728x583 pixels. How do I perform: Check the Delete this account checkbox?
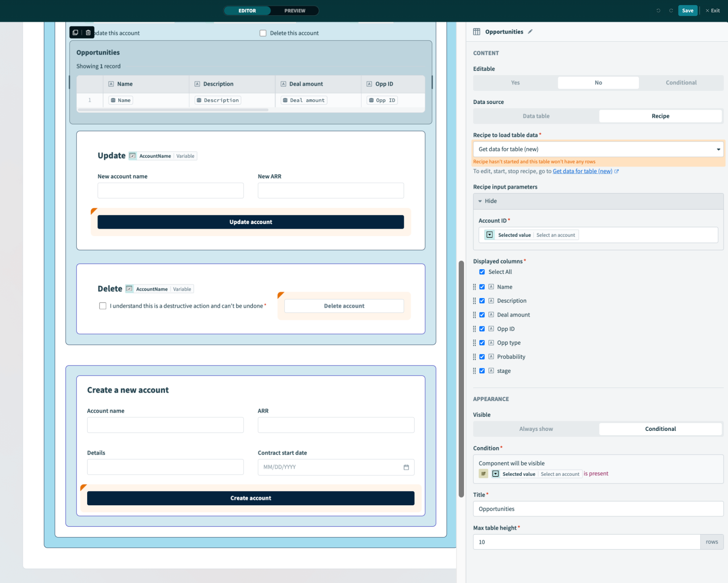[263, 33]
